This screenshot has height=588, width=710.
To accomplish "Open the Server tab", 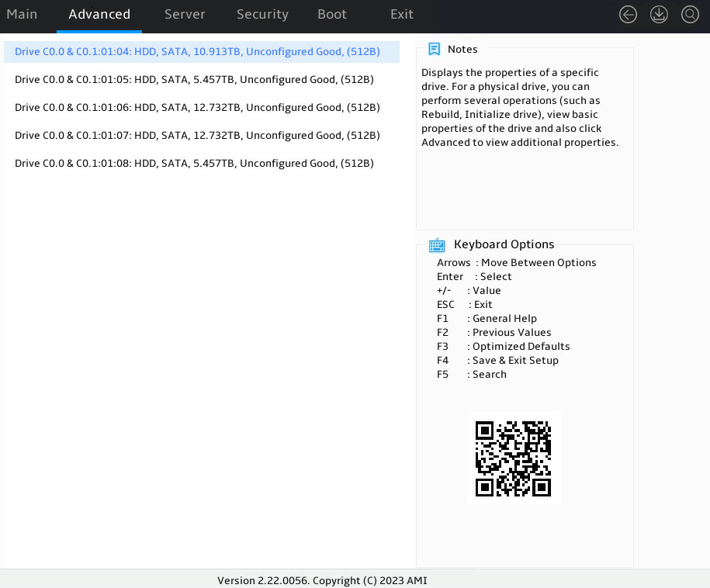I will pyautogui.click(x=185, y=15).
